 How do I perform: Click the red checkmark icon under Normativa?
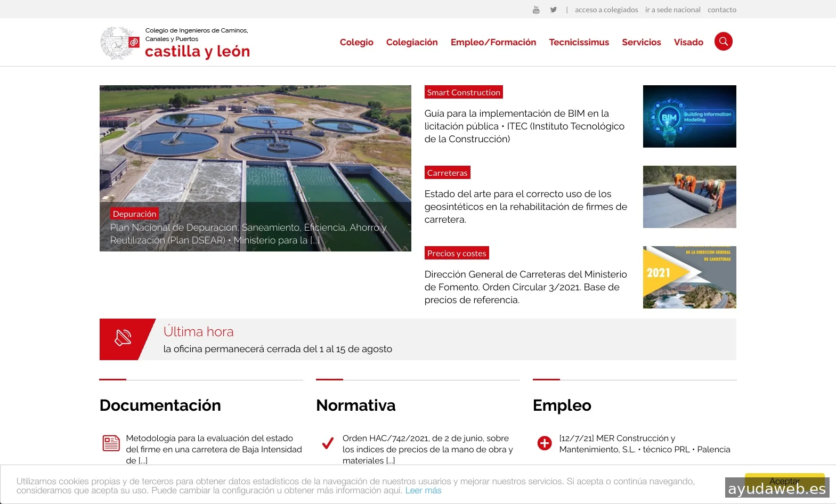328,443
